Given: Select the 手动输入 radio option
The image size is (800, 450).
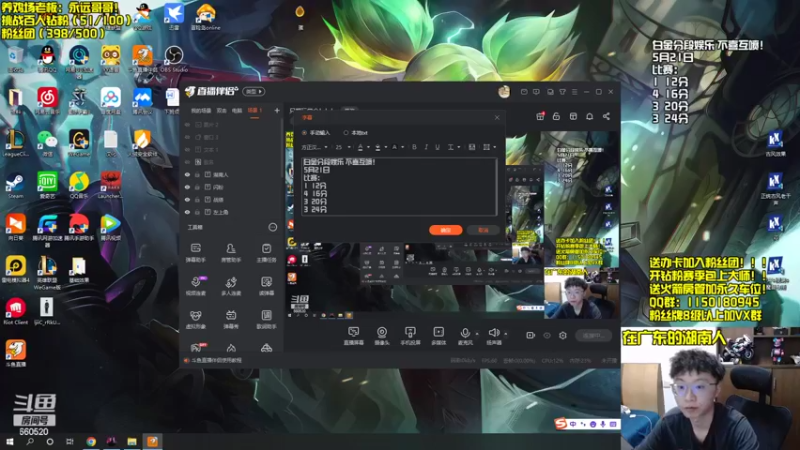Looking at the screenshot, I should [x=316, y=133].
